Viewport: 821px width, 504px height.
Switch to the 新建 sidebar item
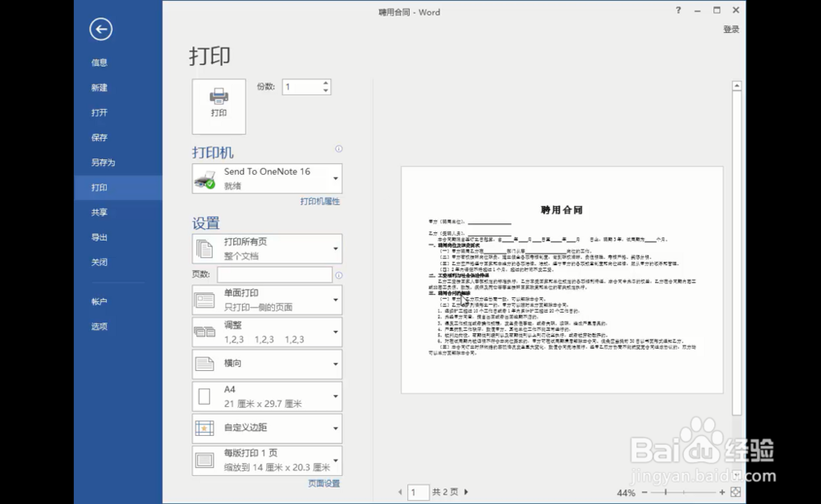[99, 87]
